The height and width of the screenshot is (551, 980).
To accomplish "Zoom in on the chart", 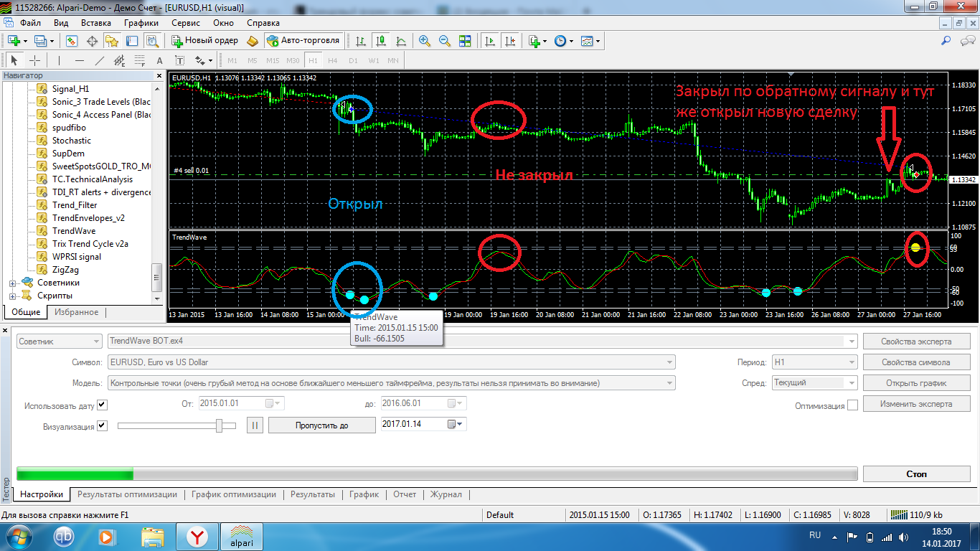I will (x=425, y=41).
